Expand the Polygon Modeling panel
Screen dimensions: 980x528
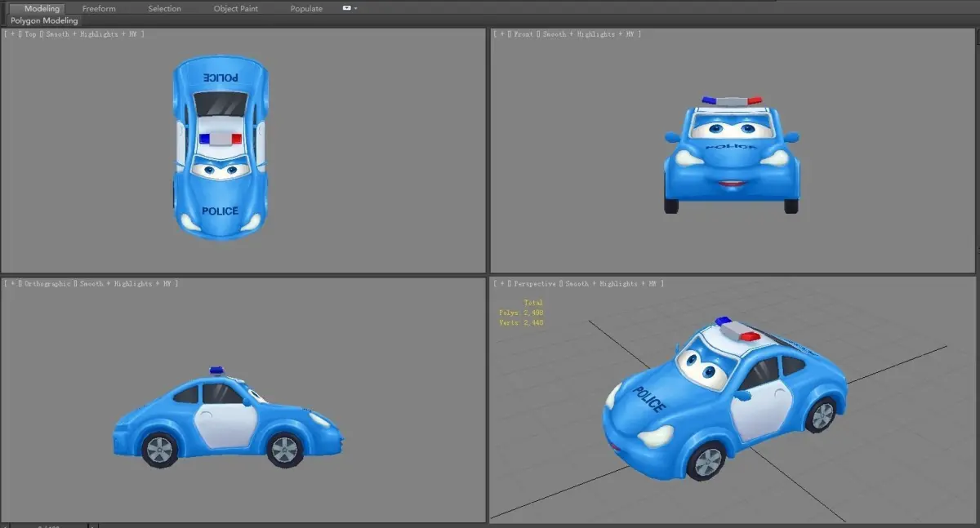44,20
